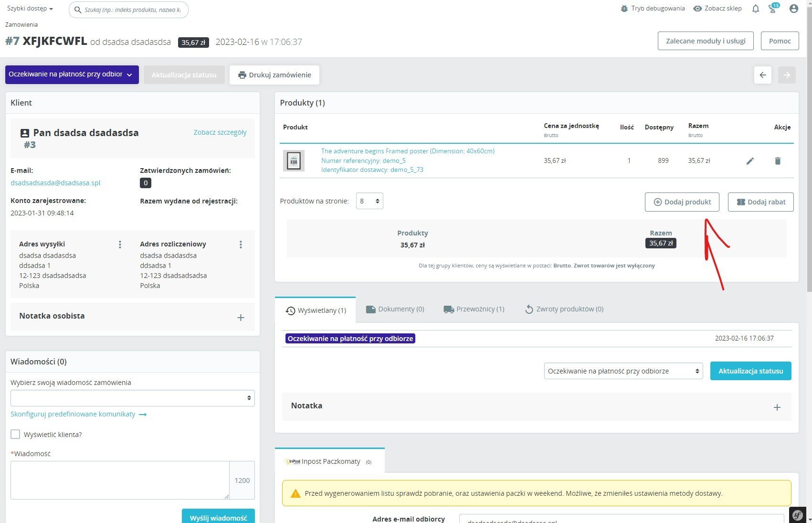
Task: Edit the product row with the pencil icon
Action: (x=750, y=161)
